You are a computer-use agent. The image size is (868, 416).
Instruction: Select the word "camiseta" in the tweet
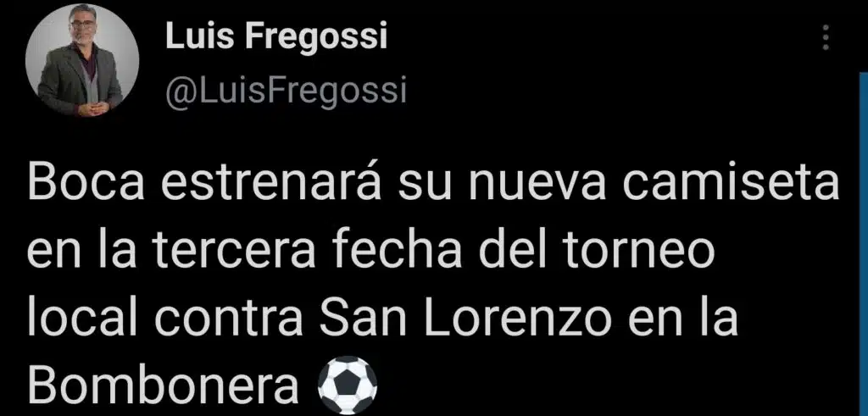pyautogui.click(x=730, y=185)
